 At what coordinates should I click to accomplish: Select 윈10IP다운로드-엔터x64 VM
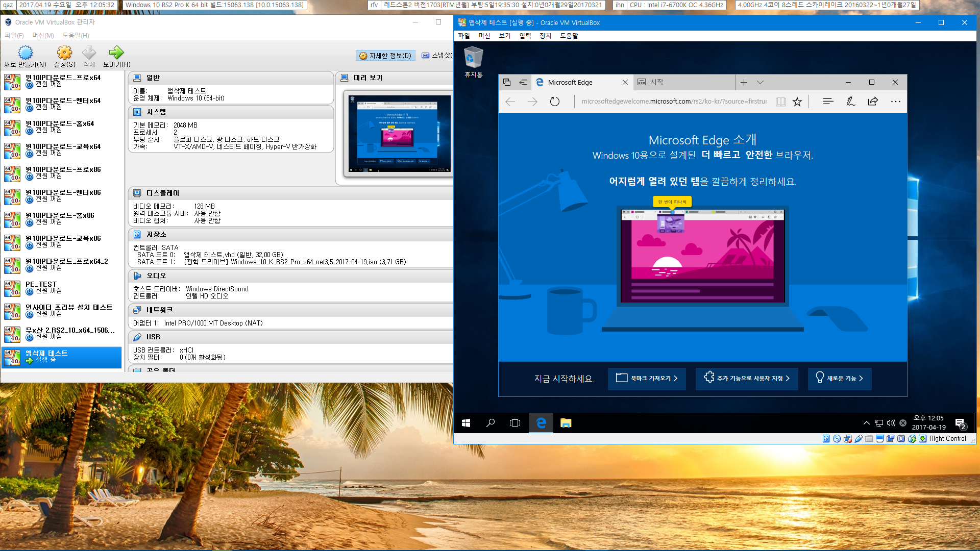62,104
